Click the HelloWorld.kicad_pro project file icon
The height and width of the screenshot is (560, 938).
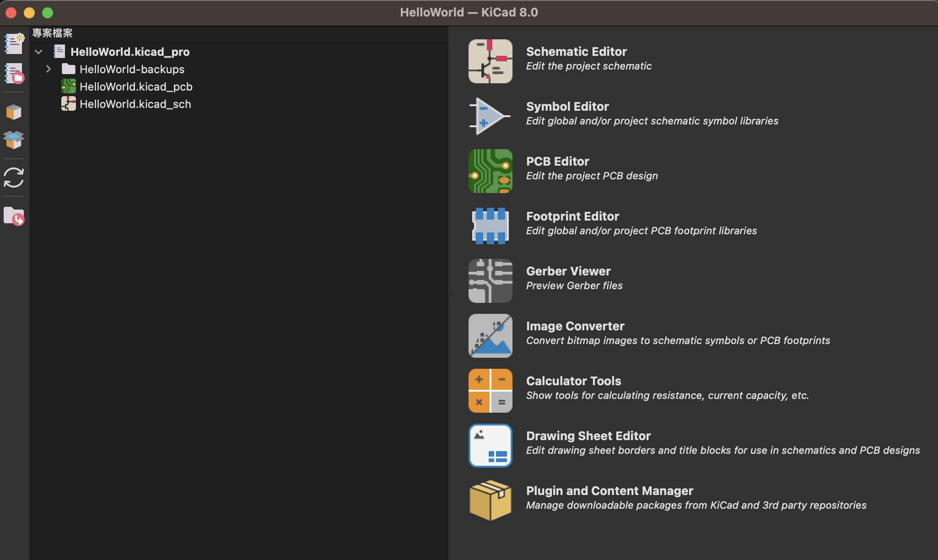(59, 51)
